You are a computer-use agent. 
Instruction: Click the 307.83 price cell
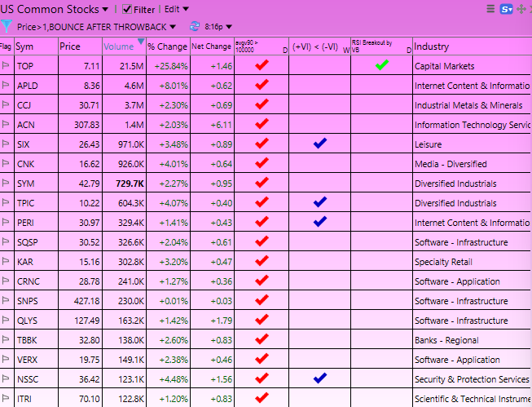tap(80, 125)
